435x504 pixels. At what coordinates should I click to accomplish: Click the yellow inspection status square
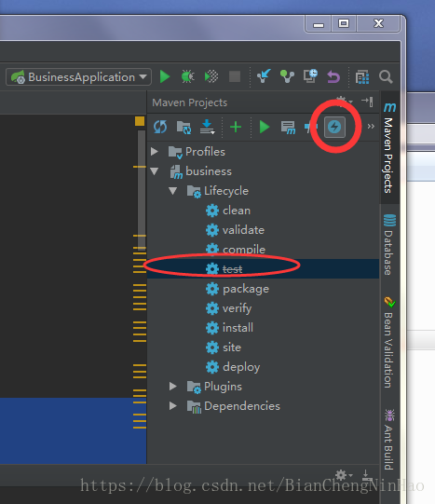click(x=140, y=121)
